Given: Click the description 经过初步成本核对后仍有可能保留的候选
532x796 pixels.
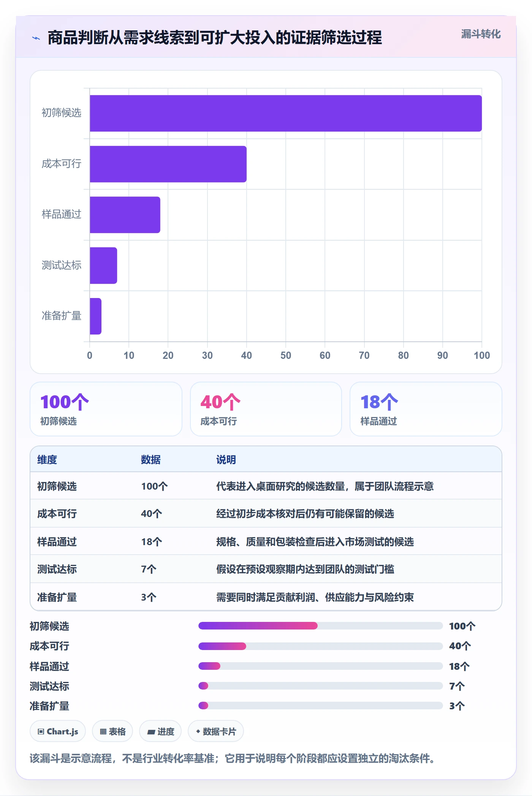Looking at the screenshot, I should [x=305, y=514].
